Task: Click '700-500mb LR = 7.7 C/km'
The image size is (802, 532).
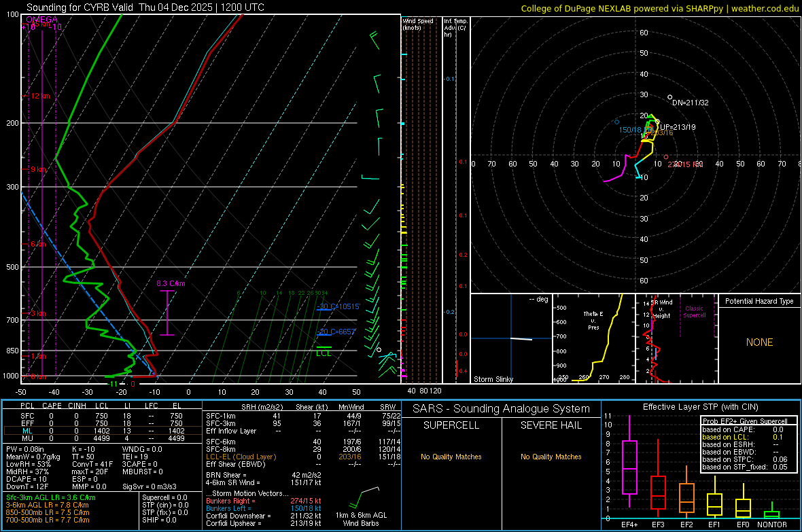Action: [x=48, y=520]
